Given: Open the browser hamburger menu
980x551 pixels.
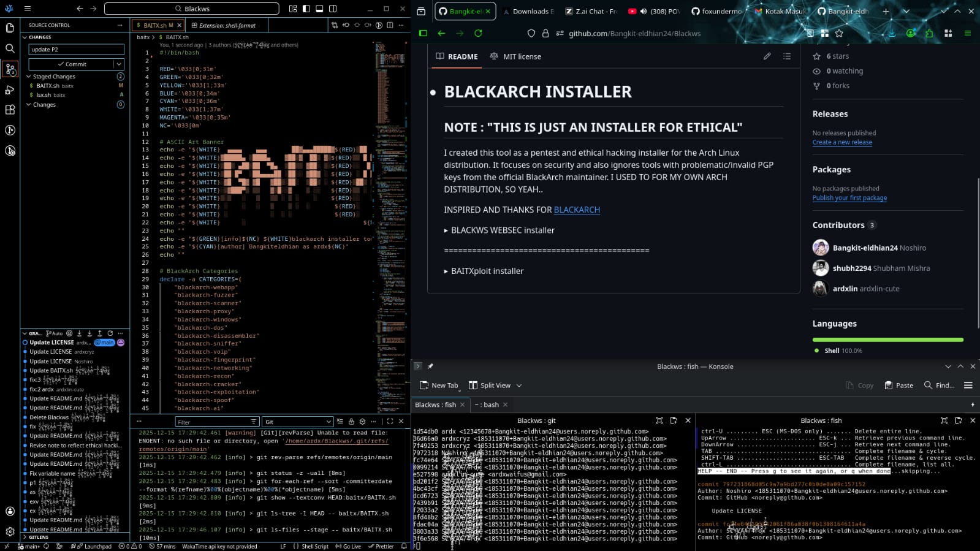Looking at the screenshot, I should click(x=968, y=33).
